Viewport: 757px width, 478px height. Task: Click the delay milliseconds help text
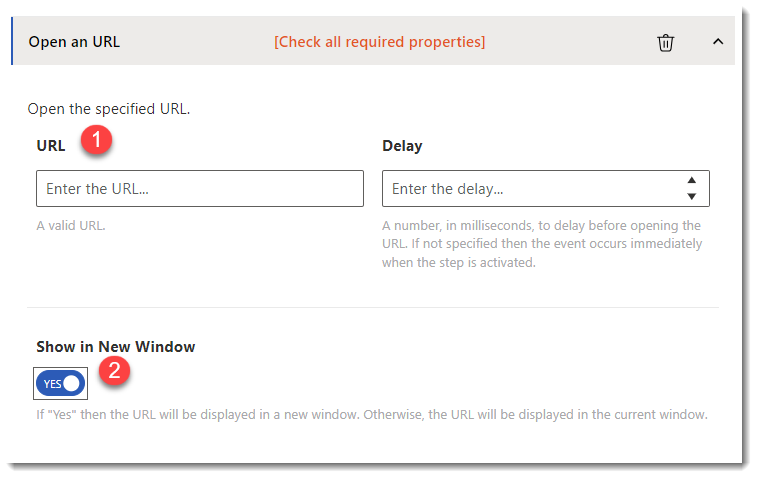pyautogui.click(x=542, y=244)
